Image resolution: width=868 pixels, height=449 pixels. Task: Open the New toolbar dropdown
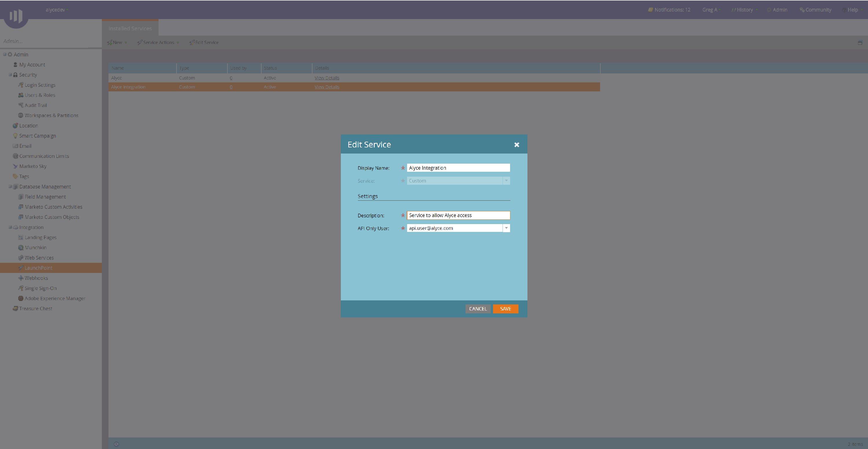117,43
